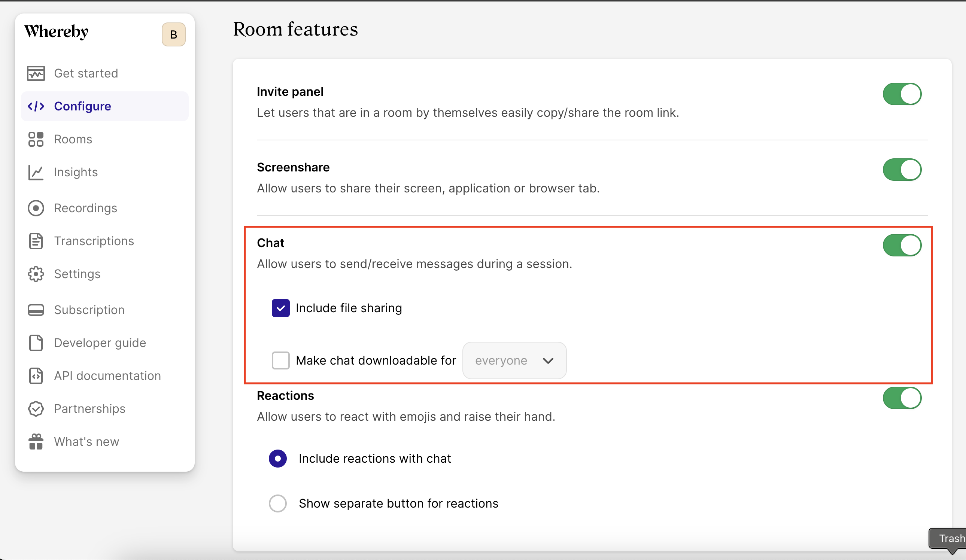966x560 pixels.
Task: Go to Developer guide page
Action: click(x=100, y=343)
